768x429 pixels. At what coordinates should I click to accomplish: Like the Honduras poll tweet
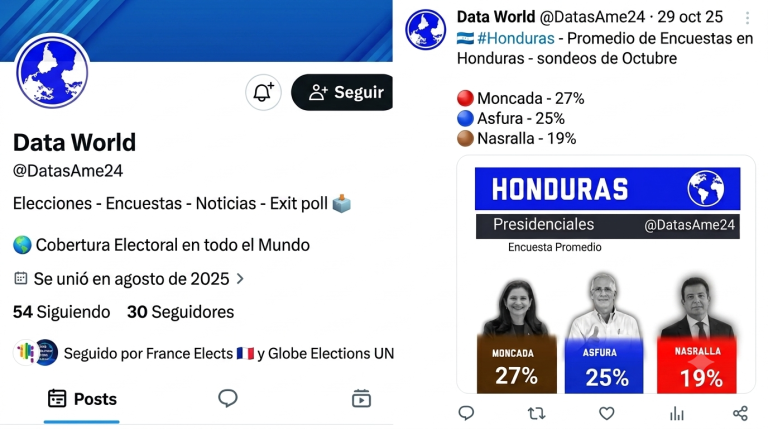coord(607,414)
